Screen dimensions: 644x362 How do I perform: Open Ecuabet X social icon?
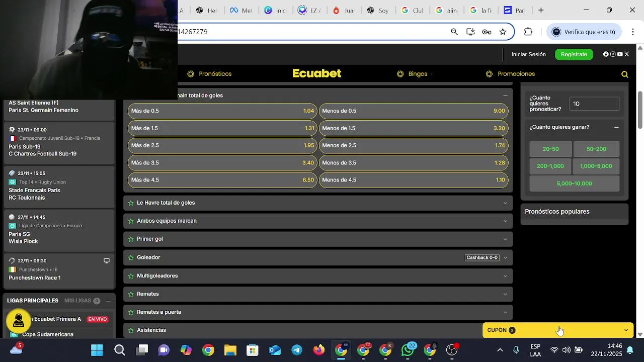coord(626,54)
